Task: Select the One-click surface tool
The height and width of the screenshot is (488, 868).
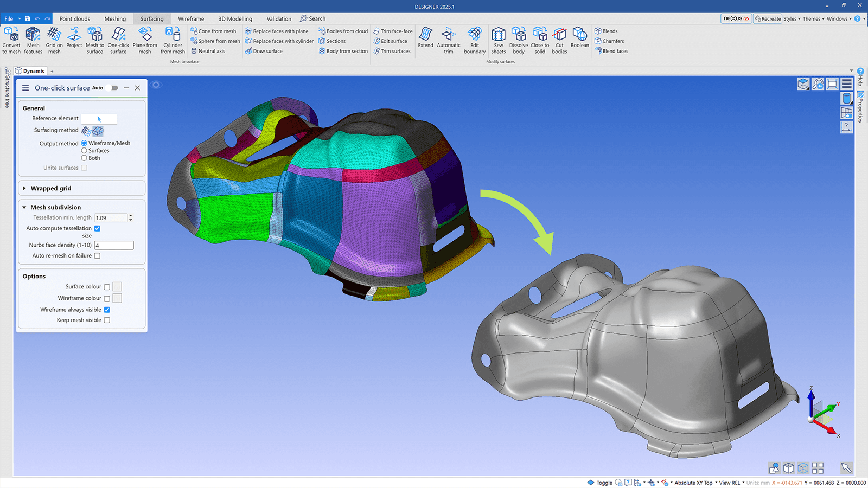Action: tap(118, 40)
